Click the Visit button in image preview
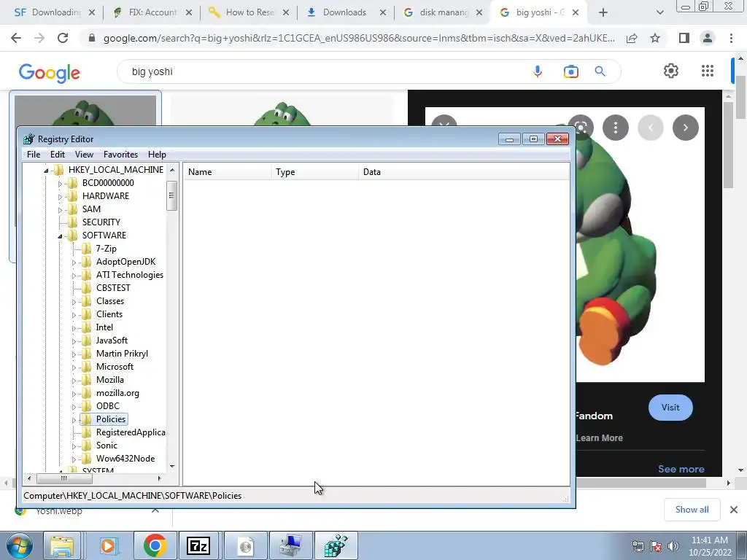 tap(670, 407)
